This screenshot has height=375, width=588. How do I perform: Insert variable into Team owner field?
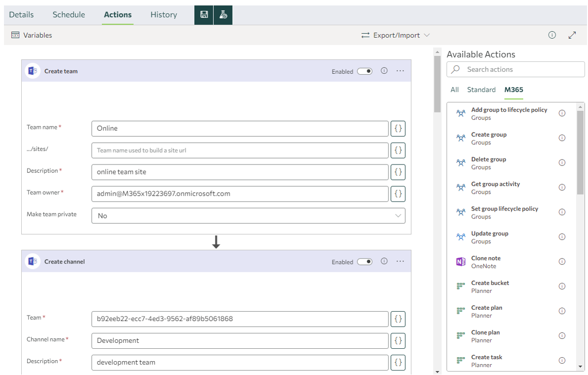(398, 194)
